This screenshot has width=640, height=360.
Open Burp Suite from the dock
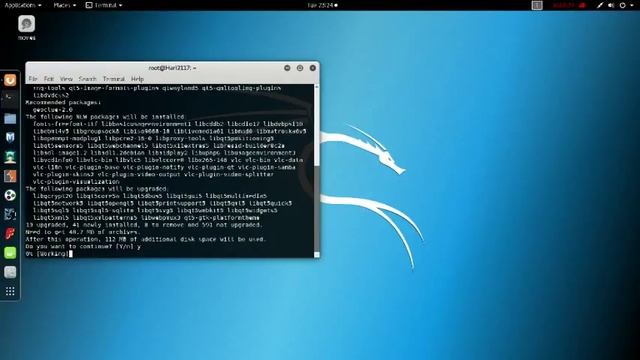click(10, 176)
